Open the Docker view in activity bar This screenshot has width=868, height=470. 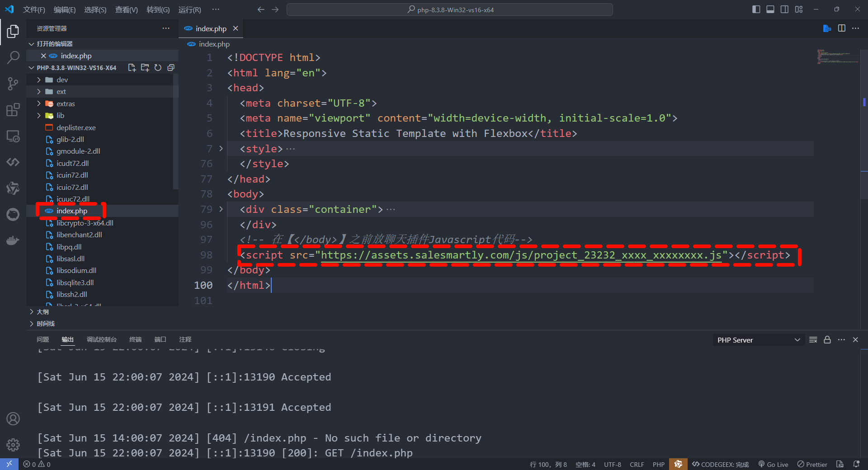pyautogui.click(x=13, y=240)
